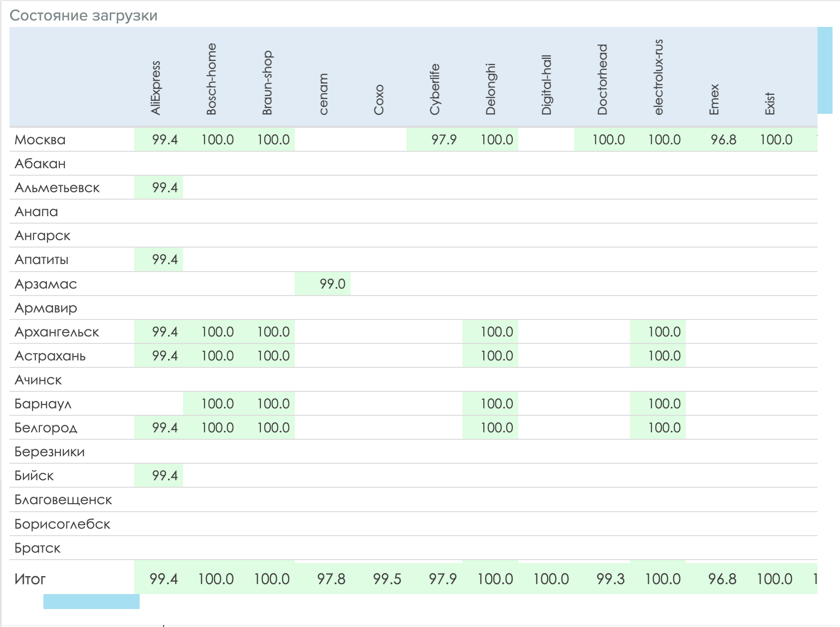Image resolution: width=840 pixels, height=627 pixels.
Task: Click the Анапа row label
Action: (x=36, y=212)
